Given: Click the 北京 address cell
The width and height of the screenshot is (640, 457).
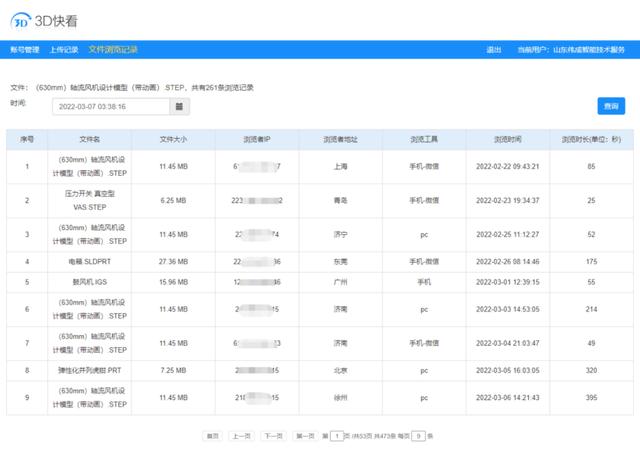Looking at the screenshot, I should coord(340,370).
